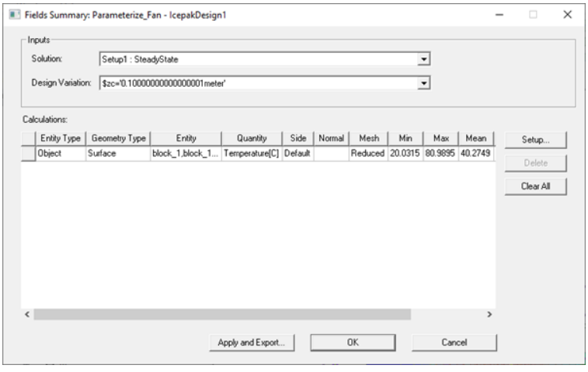
Task: Open the Design Variation dropdown arrow
Action: [x=424, y=83]
